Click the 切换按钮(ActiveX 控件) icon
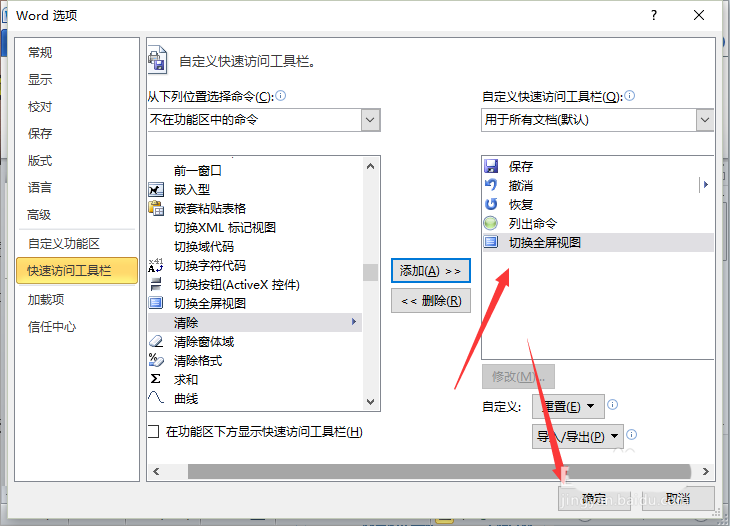 point(156,284)
